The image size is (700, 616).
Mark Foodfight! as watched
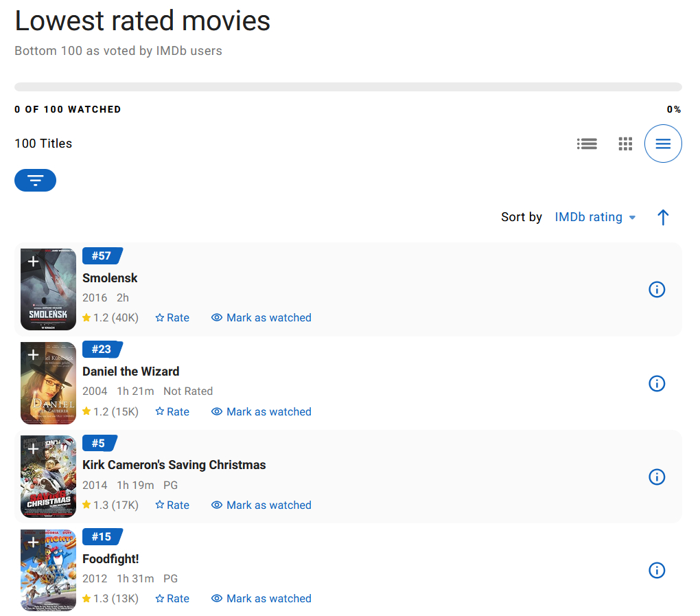261,599
